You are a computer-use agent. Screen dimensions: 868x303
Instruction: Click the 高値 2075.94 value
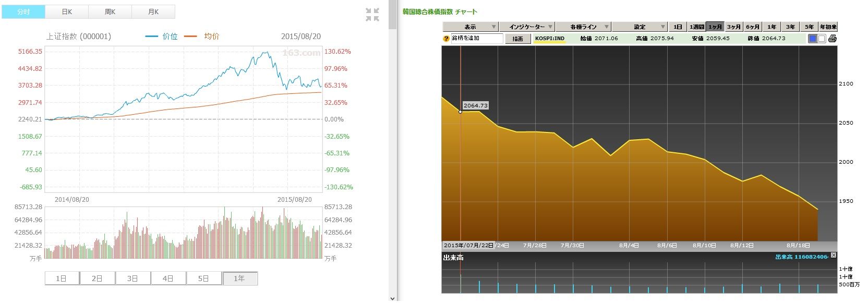(x=655, y=39)
